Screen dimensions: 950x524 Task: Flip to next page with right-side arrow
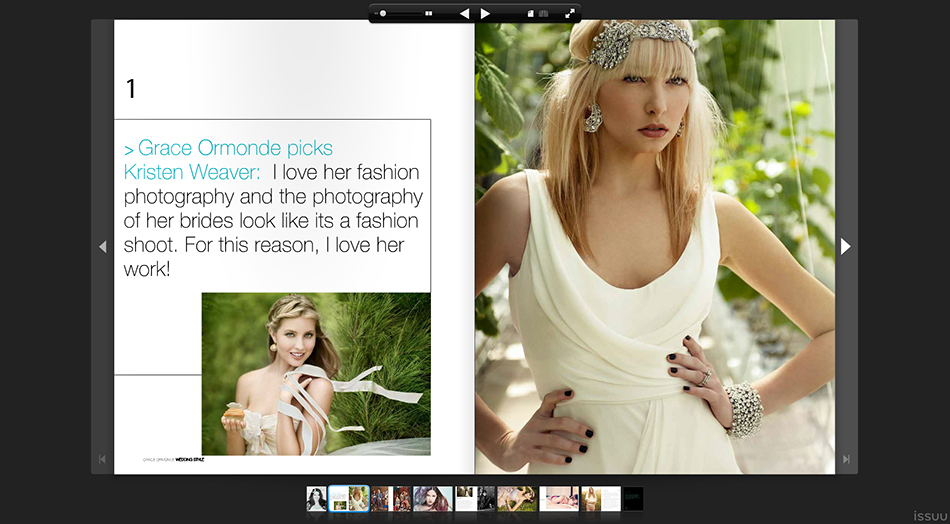pos(846,246)
